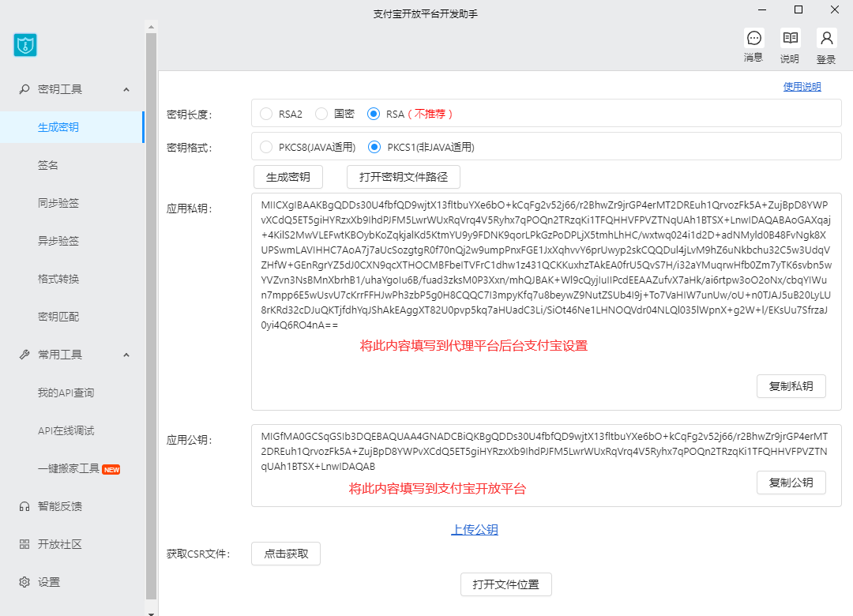Click the 上传公钥 link
Screen dimensions: 853x616
[475, 530]
